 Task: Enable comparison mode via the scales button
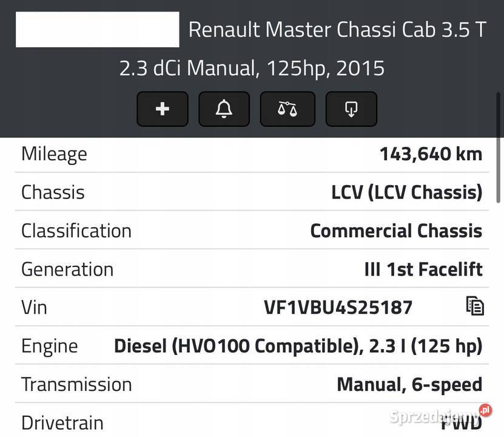click(x=287, y=108)
